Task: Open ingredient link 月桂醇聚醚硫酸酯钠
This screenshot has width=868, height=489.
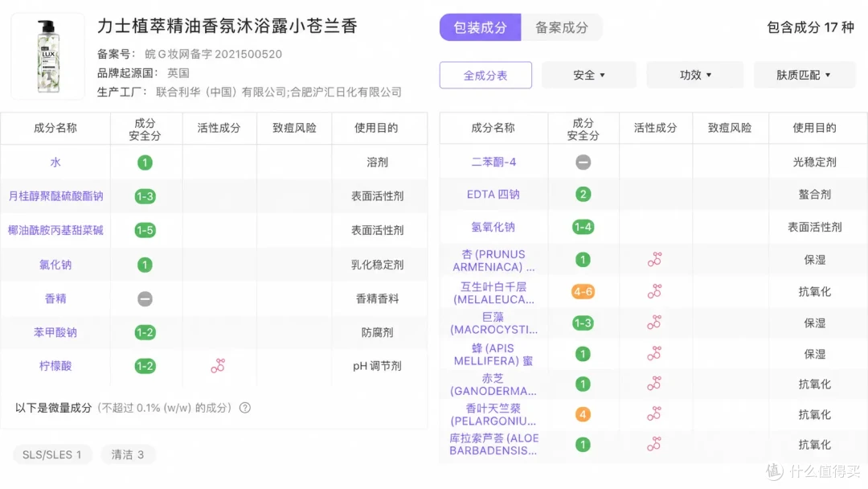Action: coord(55,196)
